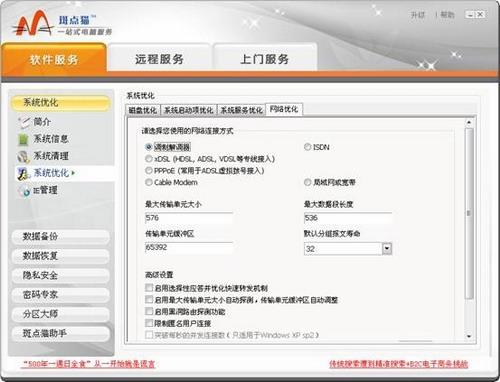The image size is (500, 382).
Task: Select the 网络优化 tab
Action: click(284, 109)
